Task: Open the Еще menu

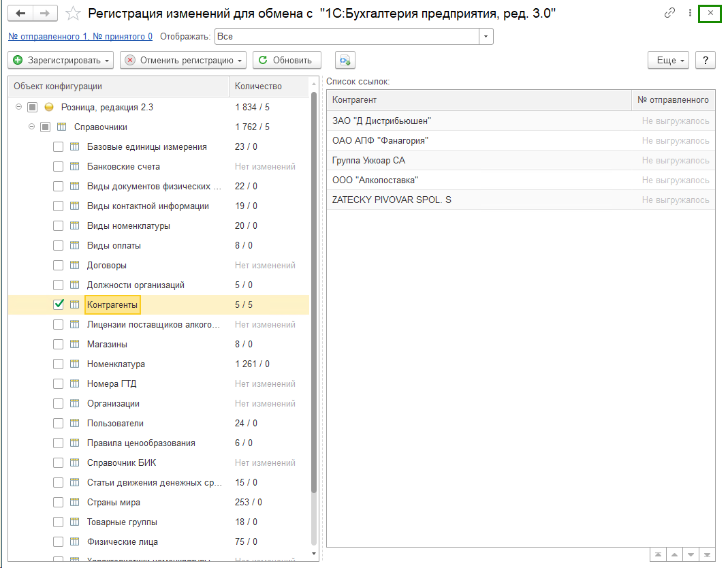Action: 668,61
